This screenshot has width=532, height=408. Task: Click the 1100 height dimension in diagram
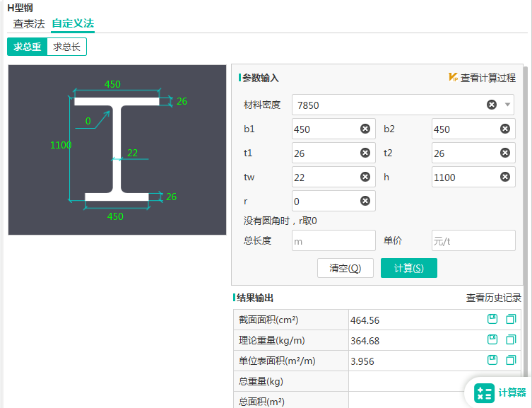[x=61, y=145]
